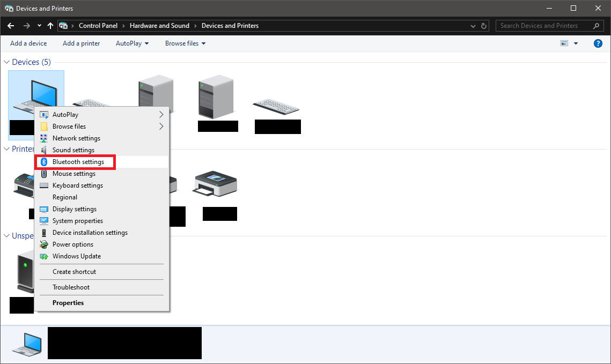Viewport: 611px width, 364px height.
Task: Open Device installation settings
Action: point(102,233)
